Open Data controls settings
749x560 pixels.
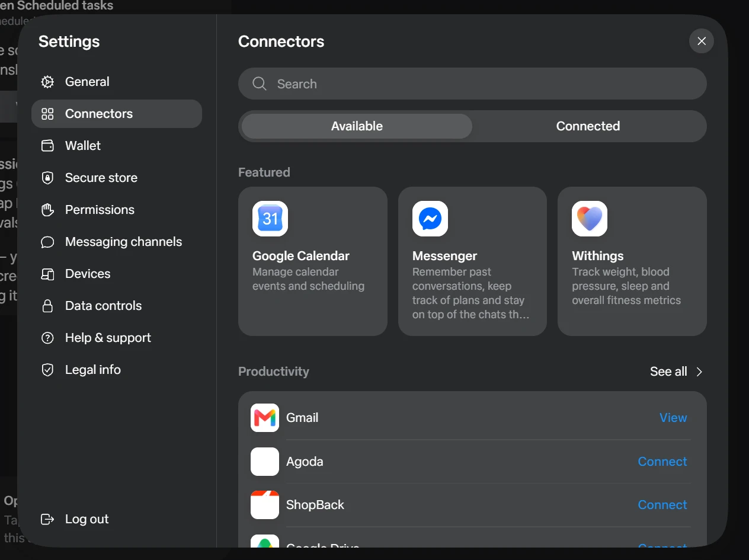(117, 306)
